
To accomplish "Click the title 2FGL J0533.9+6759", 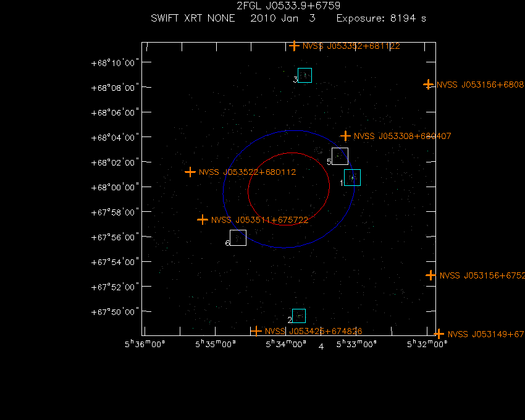I will pos(288,6).
